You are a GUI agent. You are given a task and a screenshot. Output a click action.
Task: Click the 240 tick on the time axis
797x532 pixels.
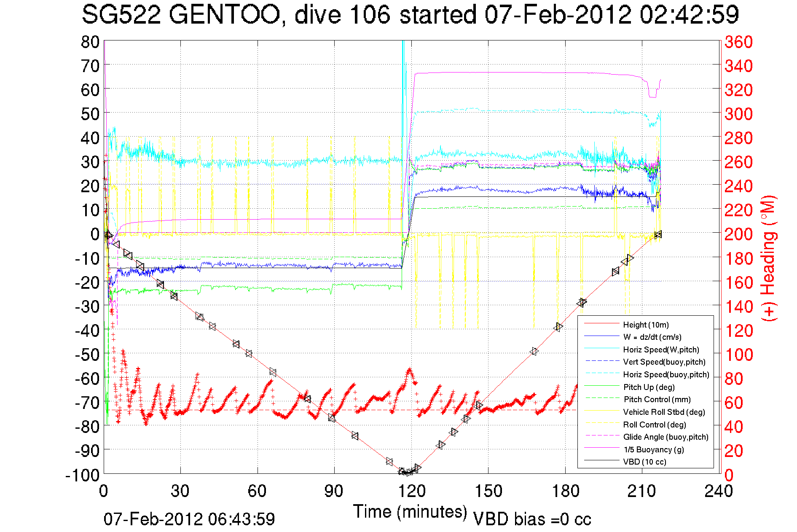point(719,491)
